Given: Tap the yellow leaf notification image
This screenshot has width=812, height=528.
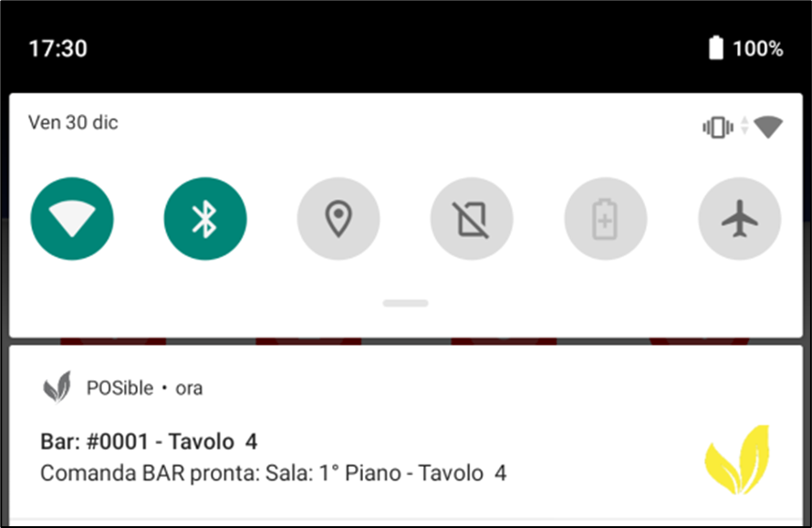Looking at the screenshot, I should coord(738,459).
